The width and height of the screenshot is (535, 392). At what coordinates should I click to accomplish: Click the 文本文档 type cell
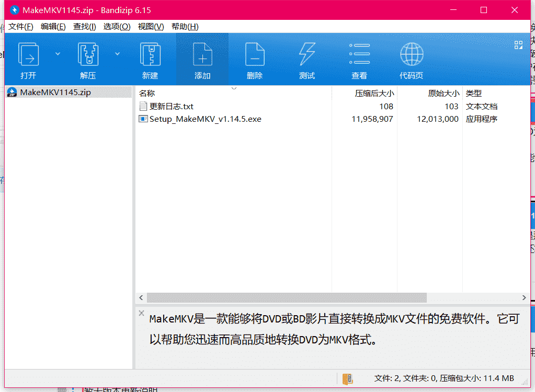click(x=482, y=106)
